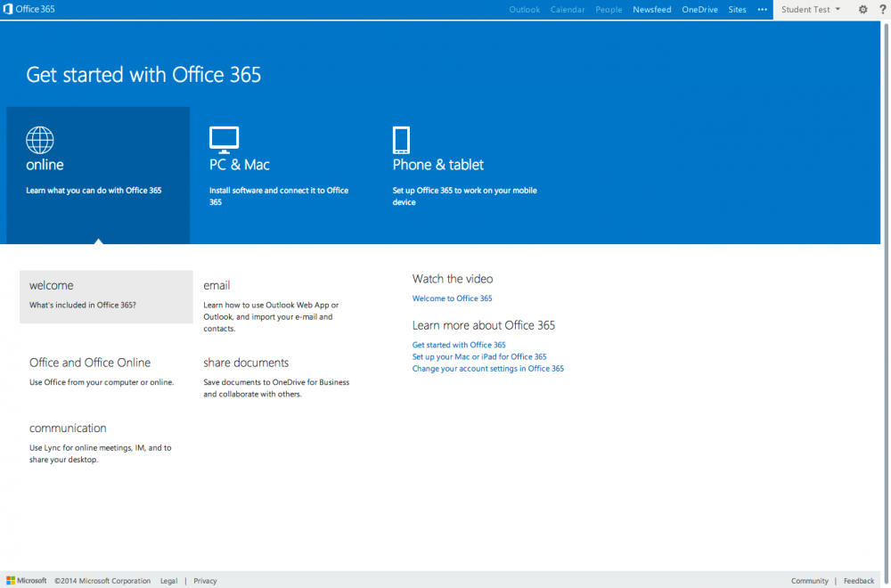Open Newsfeed in navigation bar
The image size is (891, 588).
tap(652, 10)
